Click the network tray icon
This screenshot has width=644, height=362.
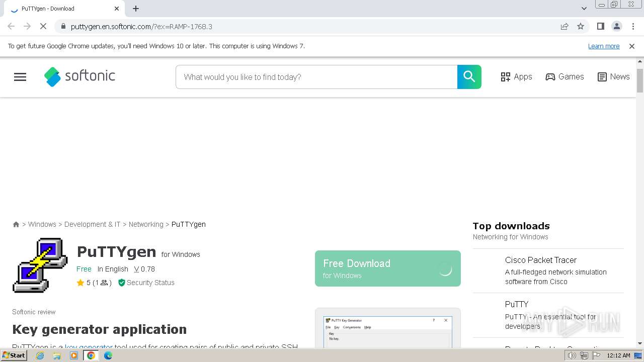tap(584, 355)
